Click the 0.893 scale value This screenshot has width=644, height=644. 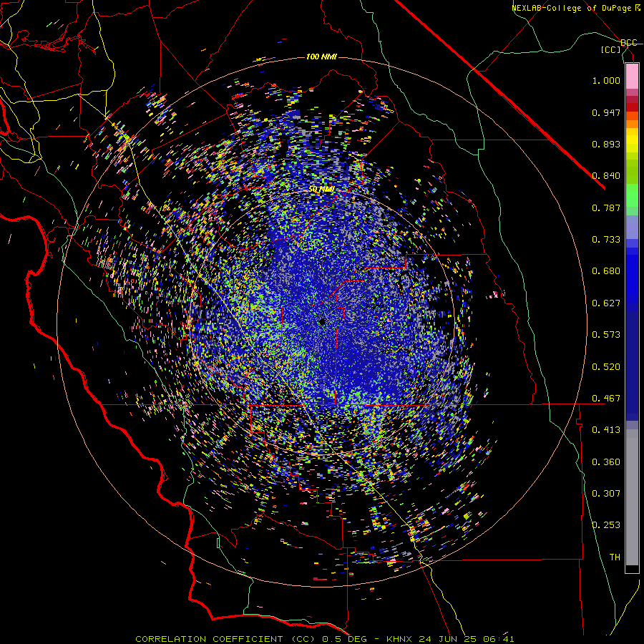pos(606,144)
